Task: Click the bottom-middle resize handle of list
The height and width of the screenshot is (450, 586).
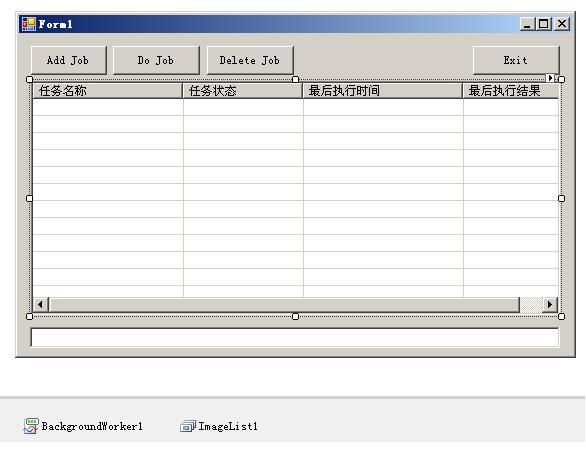Action: pos(295,317)
